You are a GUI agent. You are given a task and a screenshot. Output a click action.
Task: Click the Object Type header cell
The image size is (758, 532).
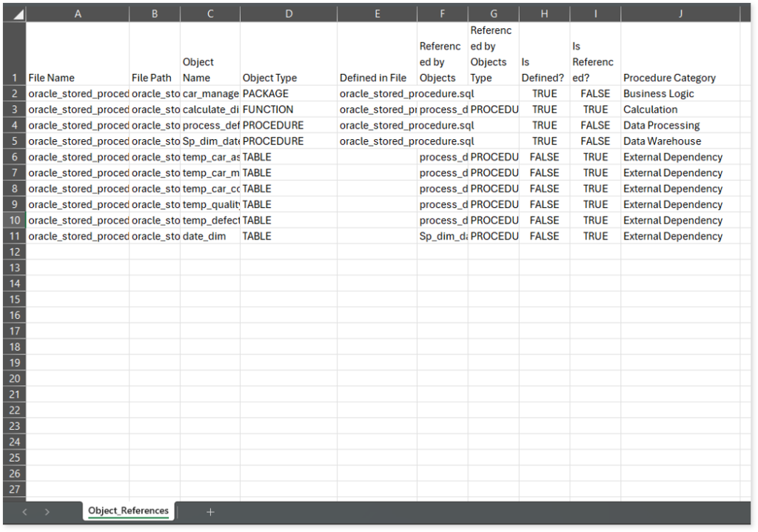269,78
